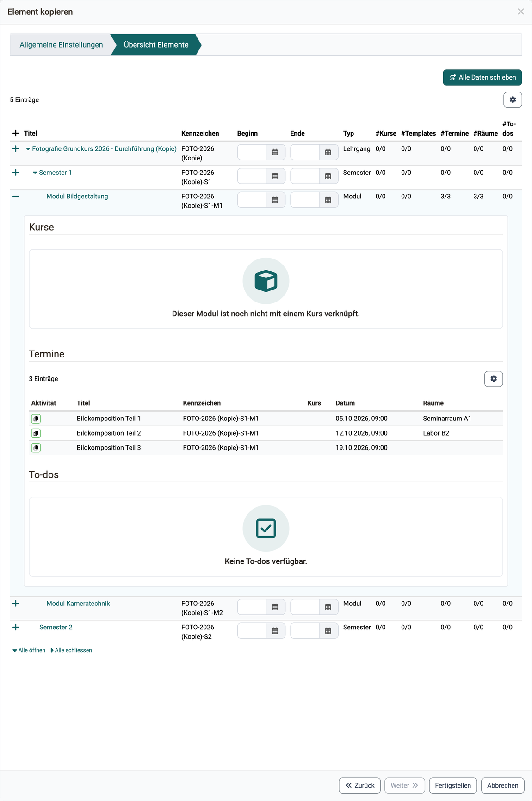Open calendar picker for Lehrgang Ende date
The height and width of the screenshot is (801, 532).
[x=328, y=152]
